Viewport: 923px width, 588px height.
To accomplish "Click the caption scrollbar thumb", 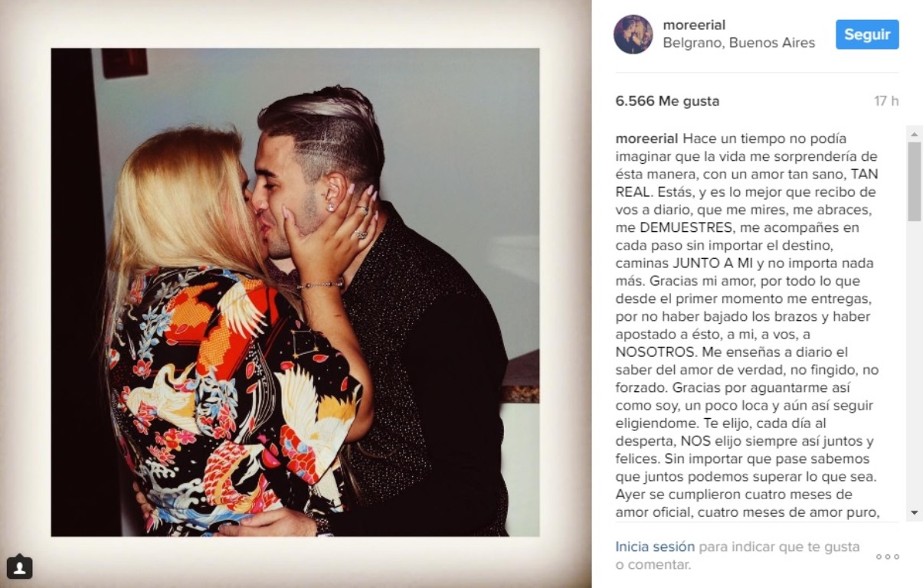I will click(x=914, y=181).
